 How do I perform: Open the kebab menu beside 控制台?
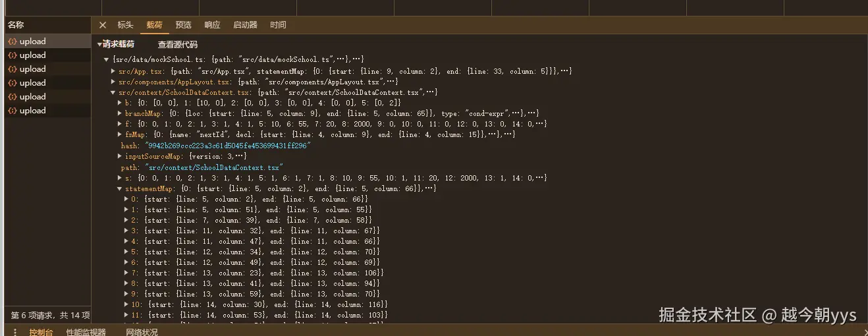click(15, 332)
